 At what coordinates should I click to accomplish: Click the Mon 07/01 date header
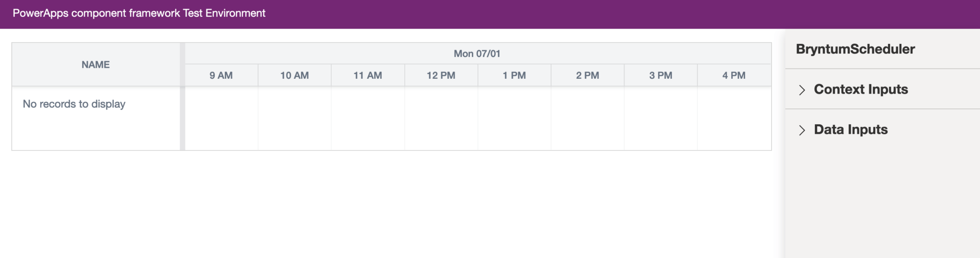[477, 54]
